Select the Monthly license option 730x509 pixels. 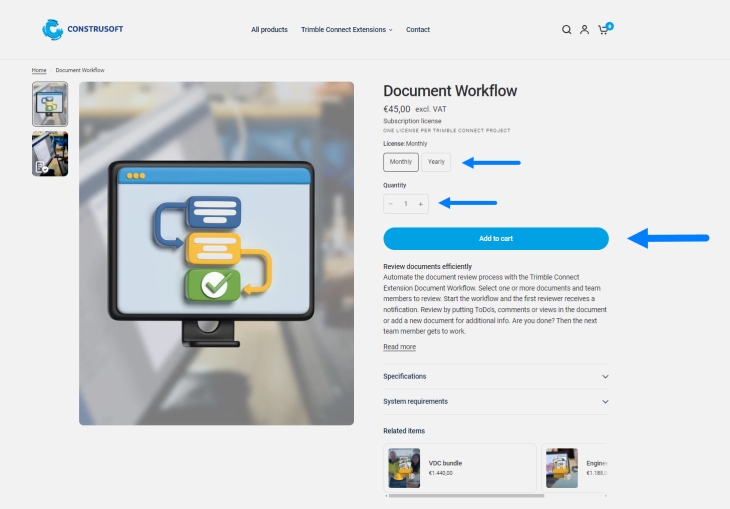(x=400, y=162)
